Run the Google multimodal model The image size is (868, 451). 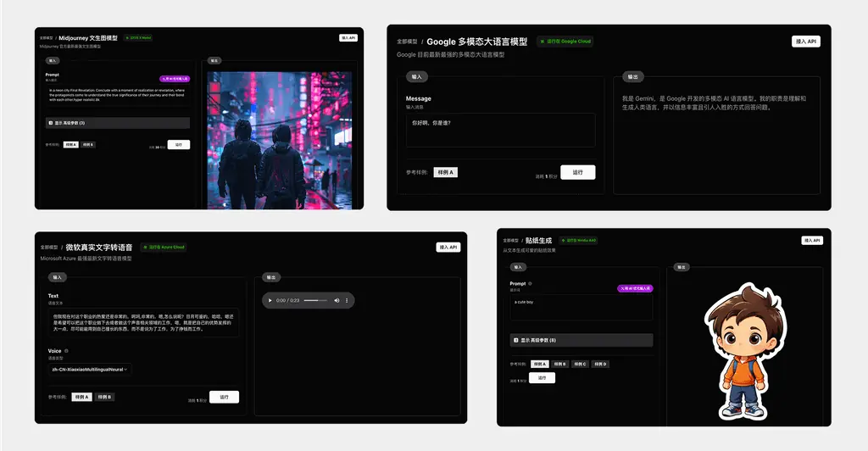pos(578,172)
